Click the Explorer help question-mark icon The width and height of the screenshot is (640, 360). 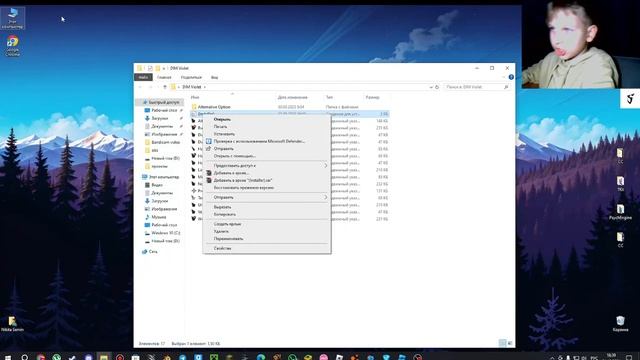click(511, 77)
